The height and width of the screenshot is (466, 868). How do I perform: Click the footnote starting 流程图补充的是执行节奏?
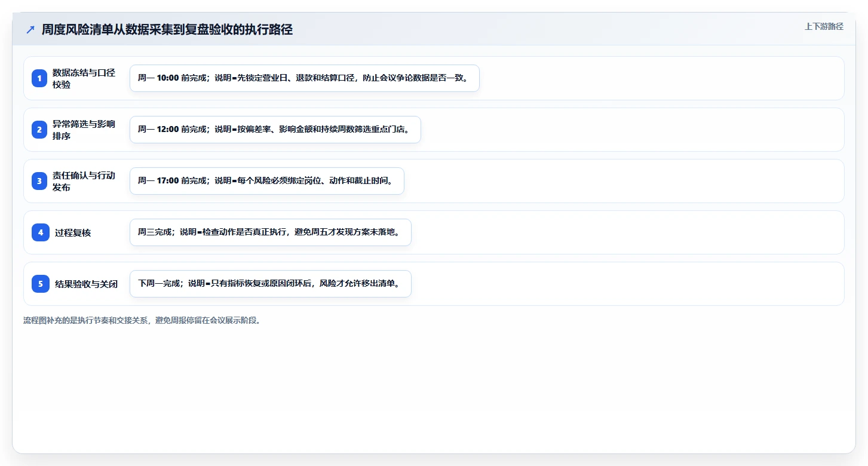(x=142, y=320)
